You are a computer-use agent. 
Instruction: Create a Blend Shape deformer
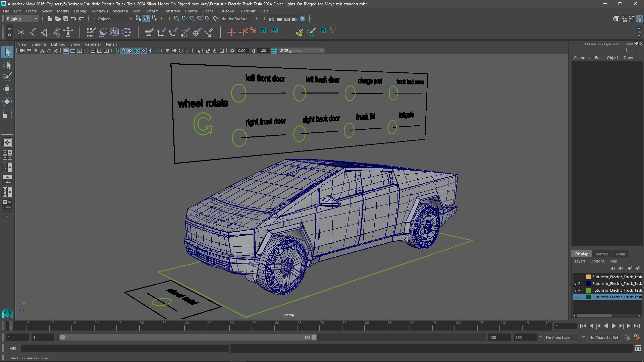pyautogui.click(x=103, y=32)
